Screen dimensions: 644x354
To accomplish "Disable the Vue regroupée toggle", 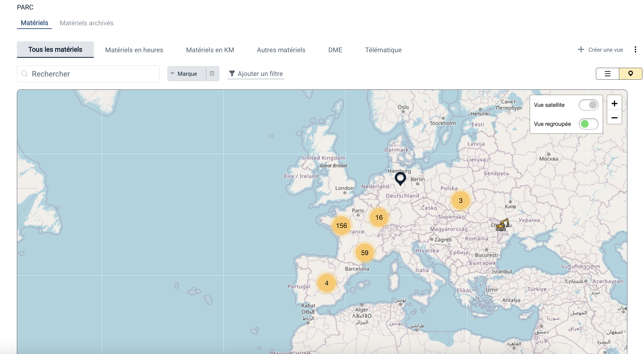I will [x=589, y=124].
